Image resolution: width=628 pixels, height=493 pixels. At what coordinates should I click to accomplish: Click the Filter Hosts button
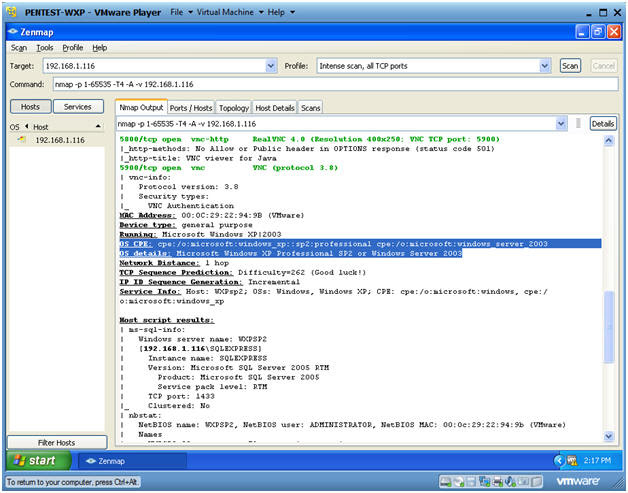[x=56, y=442]
